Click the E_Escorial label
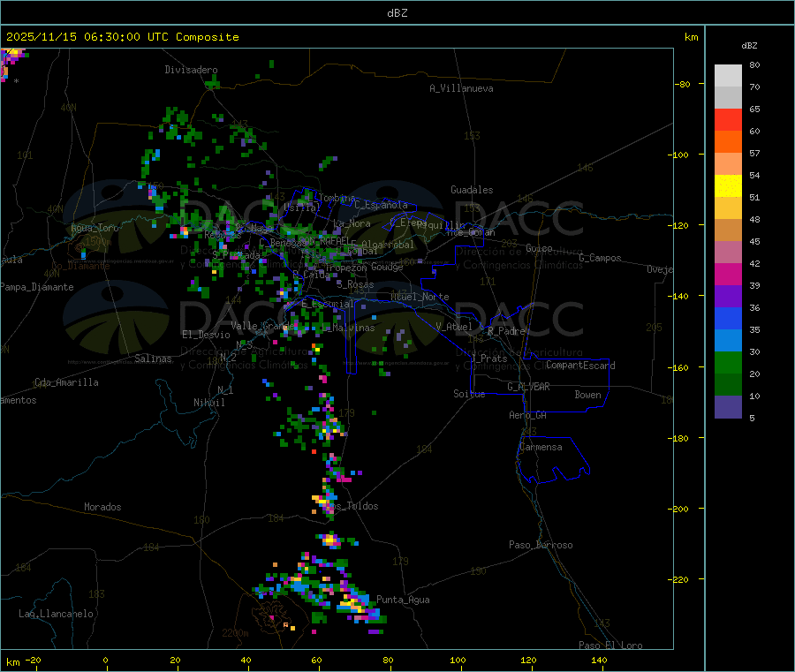The height and width of the screenshot is (672, 795). pos(328,304)
